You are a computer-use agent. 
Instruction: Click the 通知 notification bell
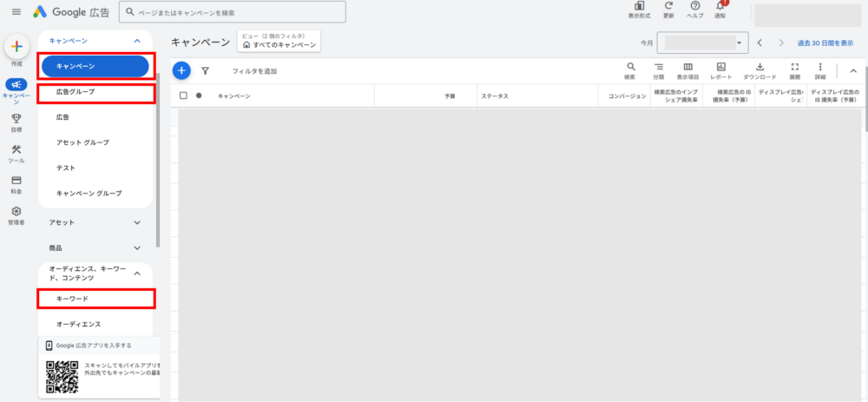coord(720,9)
